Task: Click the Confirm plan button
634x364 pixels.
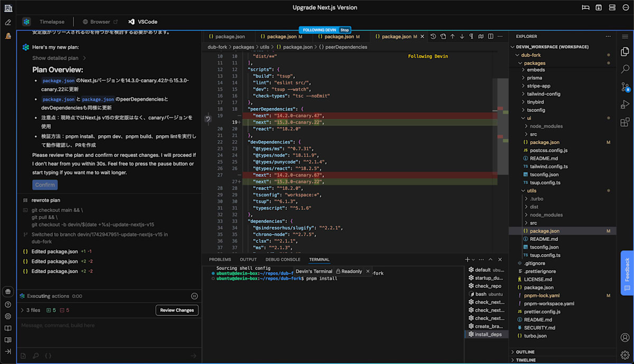Action: pos(45,185)
